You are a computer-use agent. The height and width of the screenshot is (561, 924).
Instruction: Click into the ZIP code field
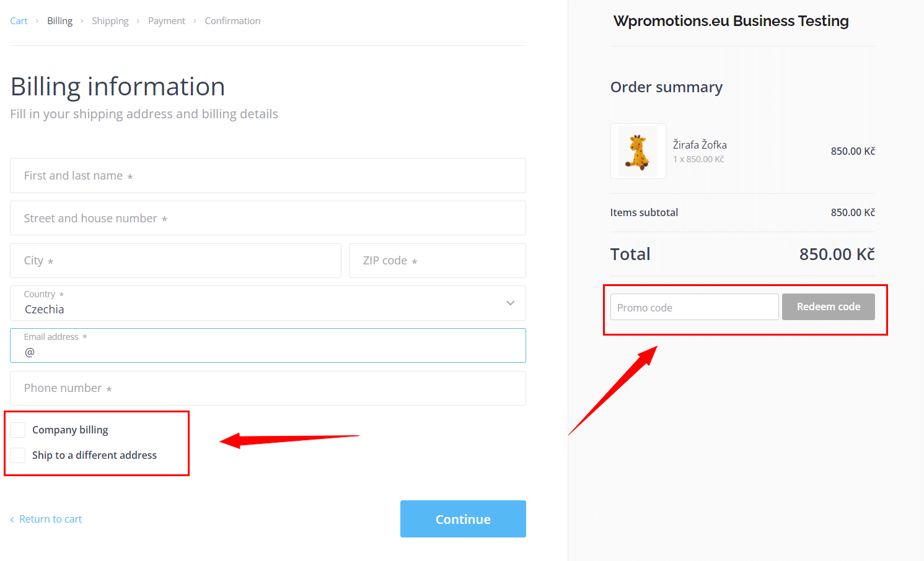[437, 261]
